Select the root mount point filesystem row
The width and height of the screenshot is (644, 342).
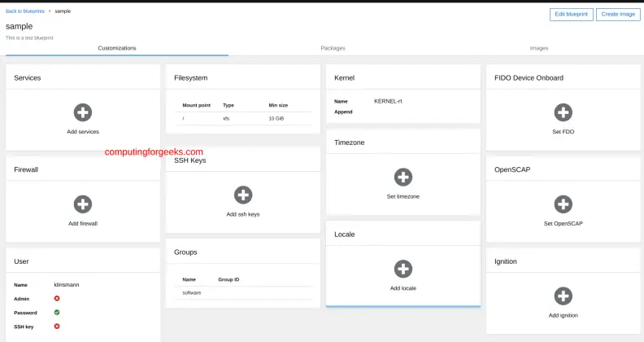[x=242, y=118]
